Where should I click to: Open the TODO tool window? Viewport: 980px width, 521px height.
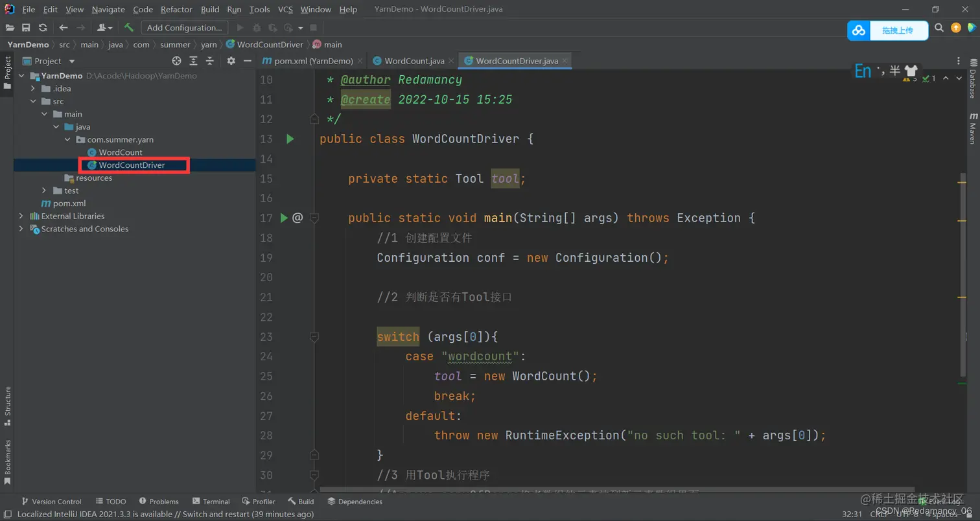click(111, 502)
